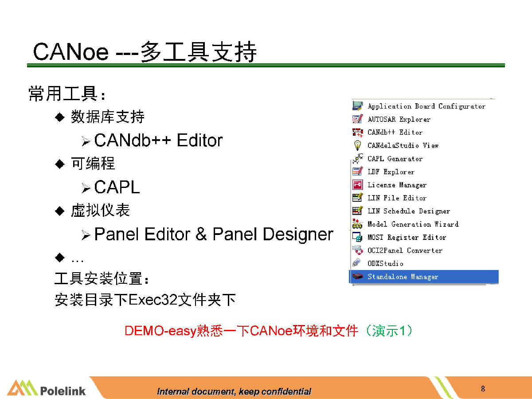
Task: Click the CANdb++ Editor sub-bullet on the slide
Action: pyautogui.click(x=158, y=141)
